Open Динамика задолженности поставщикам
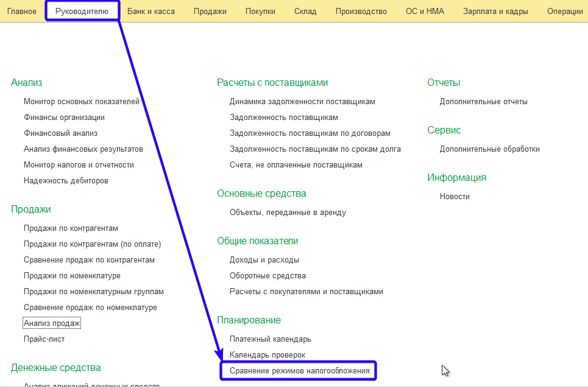The width and height of the screenshot is (588, 388). click(302, 102)
